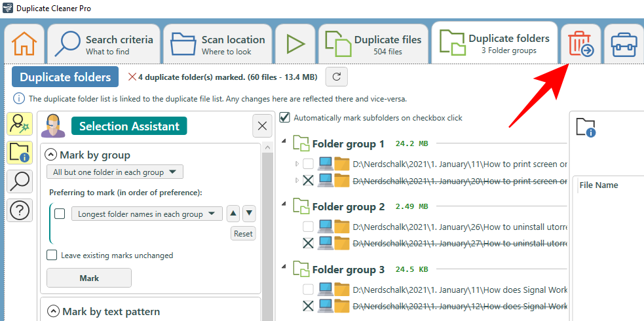The height and width of the screenshot is (321, 644).
Task: Open the toolbox settings icon
Action: pos(624,44)
